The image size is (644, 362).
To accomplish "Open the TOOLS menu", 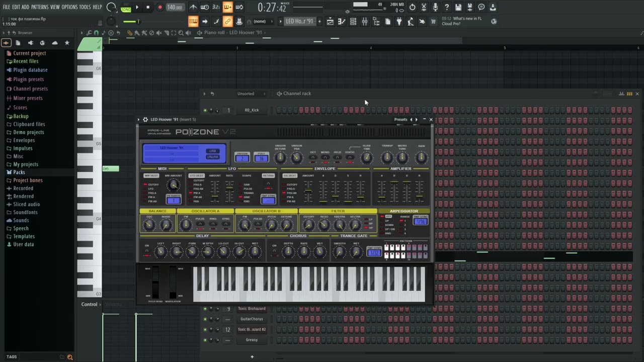I will (x=85, y=7).
